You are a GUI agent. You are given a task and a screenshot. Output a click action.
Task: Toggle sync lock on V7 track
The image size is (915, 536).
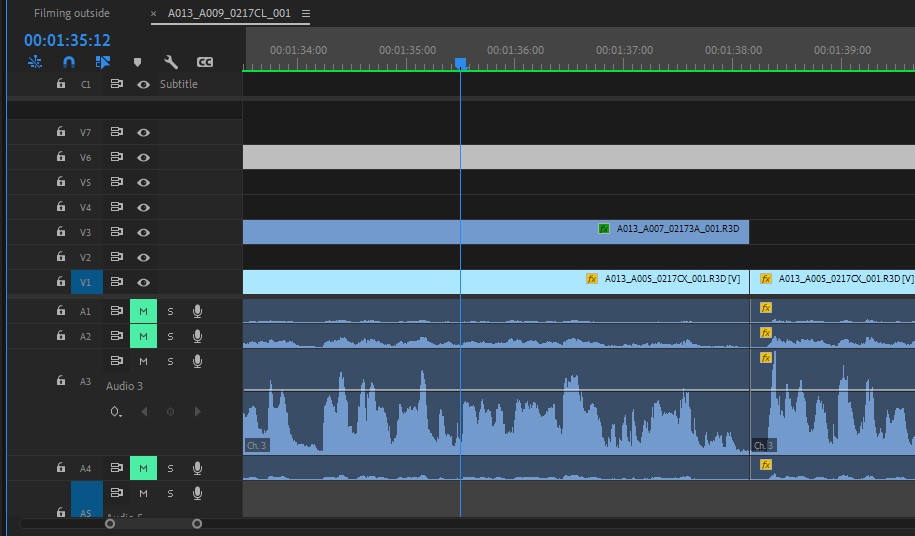117,132
